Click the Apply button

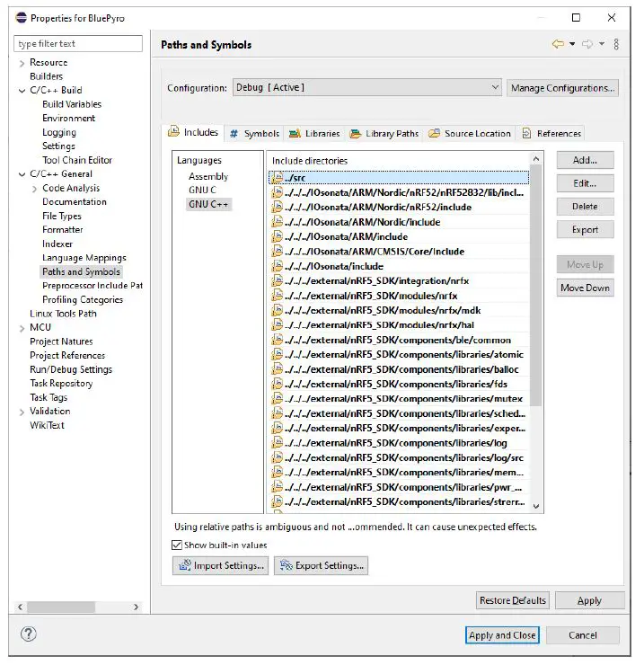590,600
